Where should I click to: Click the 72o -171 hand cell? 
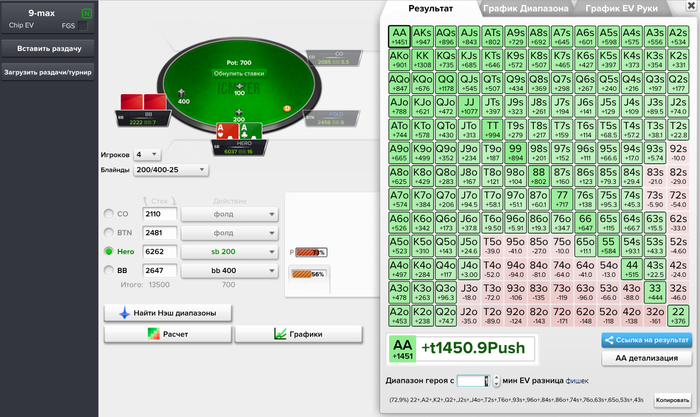pos(562,315)
